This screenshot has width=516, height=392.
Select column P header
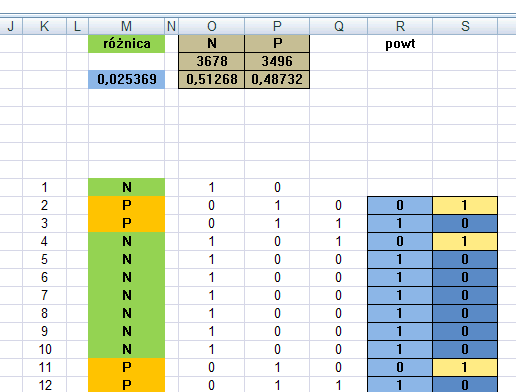(x=277, y=26)
